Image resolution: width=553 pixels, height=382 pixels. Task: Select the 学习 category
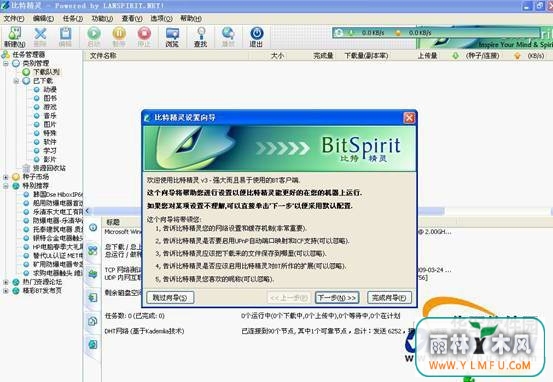(50, 151)
